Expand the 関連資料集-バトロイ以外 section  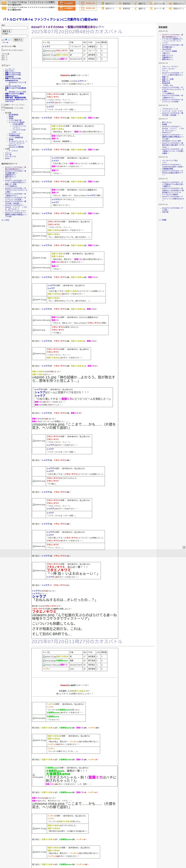(3, 108)
